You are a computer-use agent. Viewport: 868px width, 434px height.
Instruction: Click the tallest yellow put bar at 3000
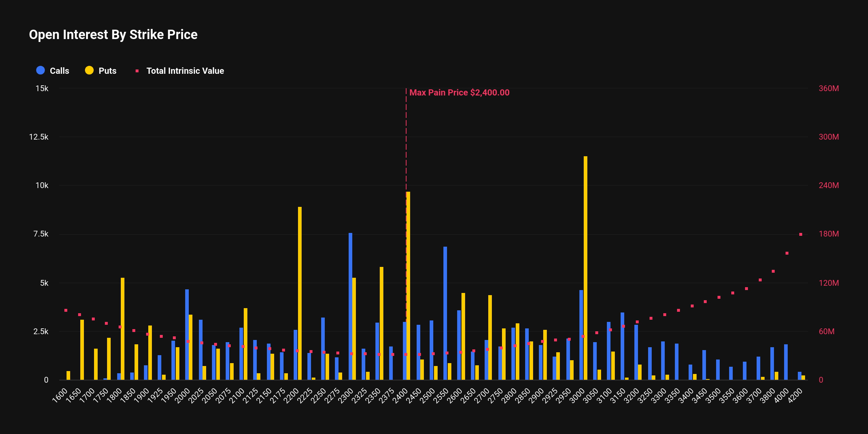coord(585,268)
